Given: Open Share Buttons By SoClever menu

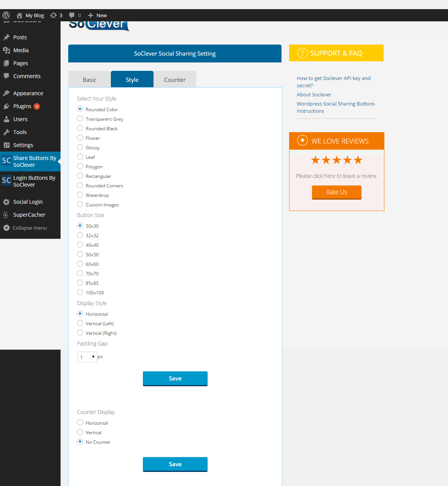Looking at the screenshot, I should [x=30, y=161].
